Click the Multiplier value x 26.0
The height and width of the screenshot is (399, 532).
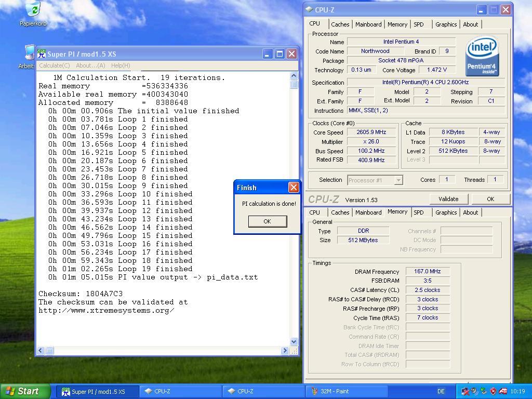coord(371,141)
